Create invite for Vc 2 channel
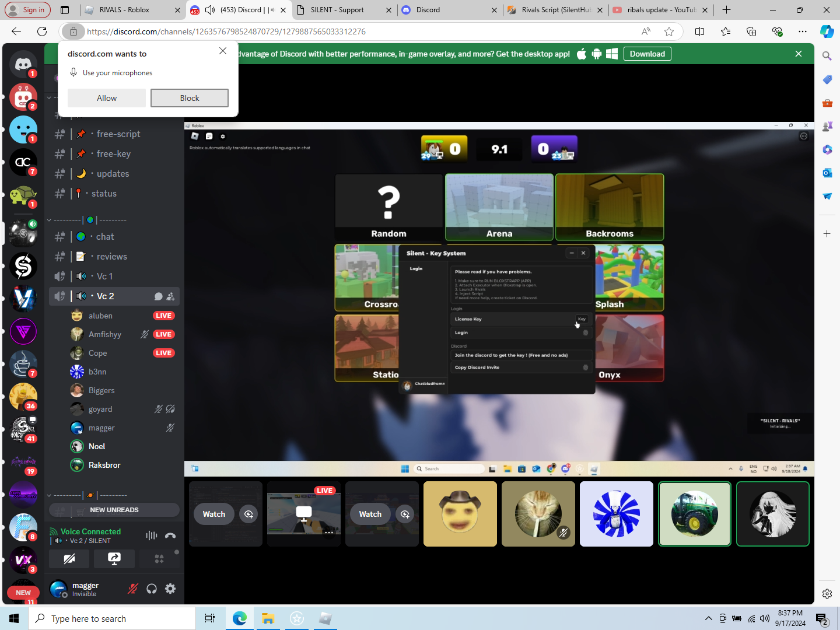This screenshot has width=840, height=630. 170,296
